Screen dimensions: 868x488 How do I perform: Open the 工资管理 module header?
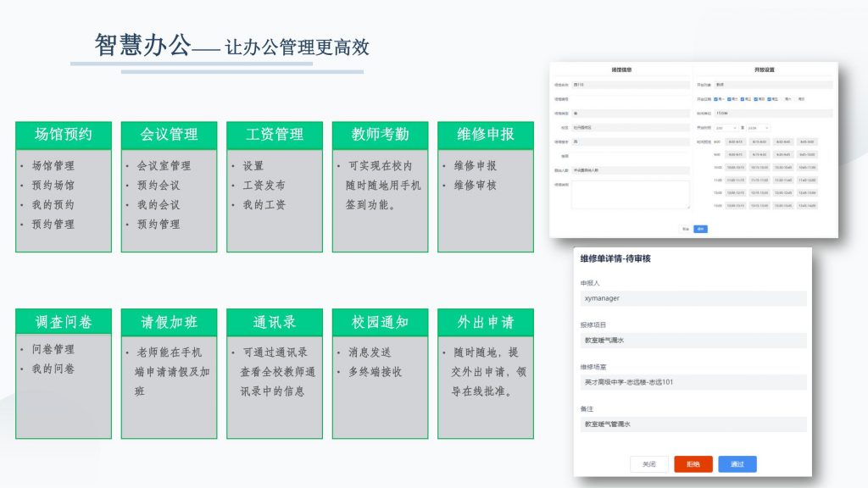tap(275, 135)
